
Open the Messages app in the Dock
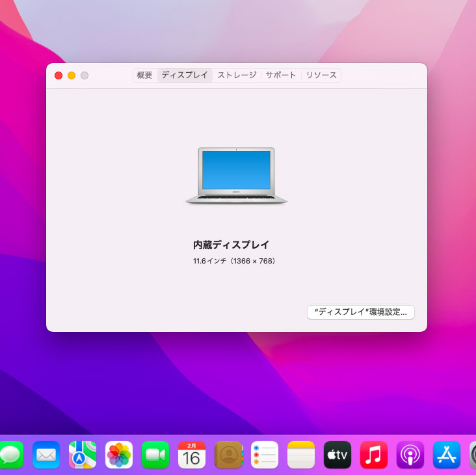coord(11,455)
